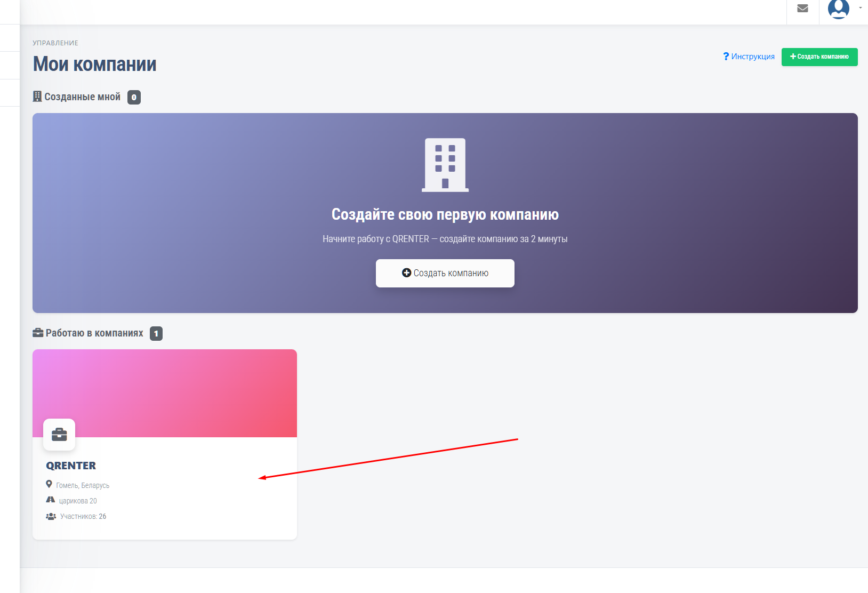Click the building icon beside Созданные мной

pyautogui.click(x=37, y=97)
